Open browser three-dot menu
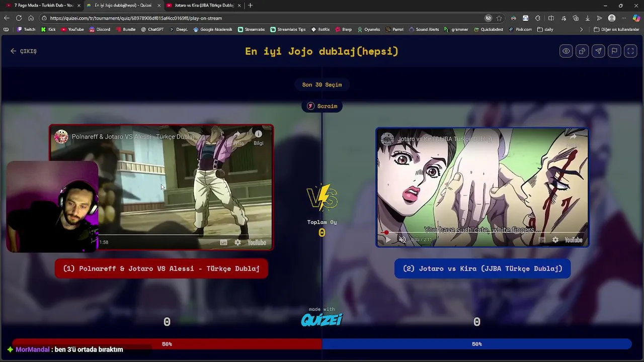 (x=624, y=18)
